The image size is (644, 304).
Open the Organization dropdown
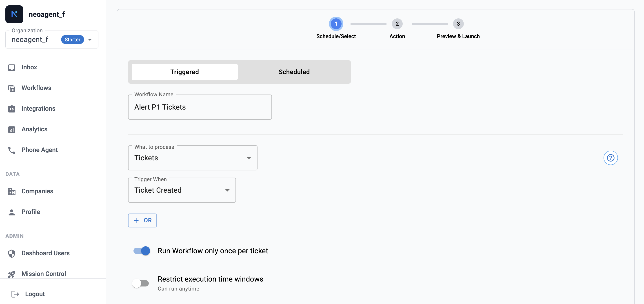90,40
